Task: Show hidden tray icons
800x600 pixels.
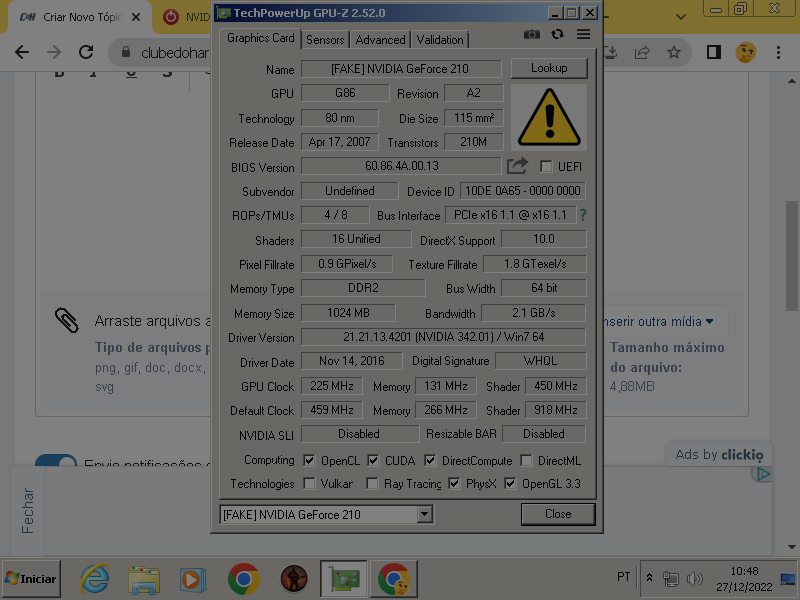Action: tap(649, 578)
